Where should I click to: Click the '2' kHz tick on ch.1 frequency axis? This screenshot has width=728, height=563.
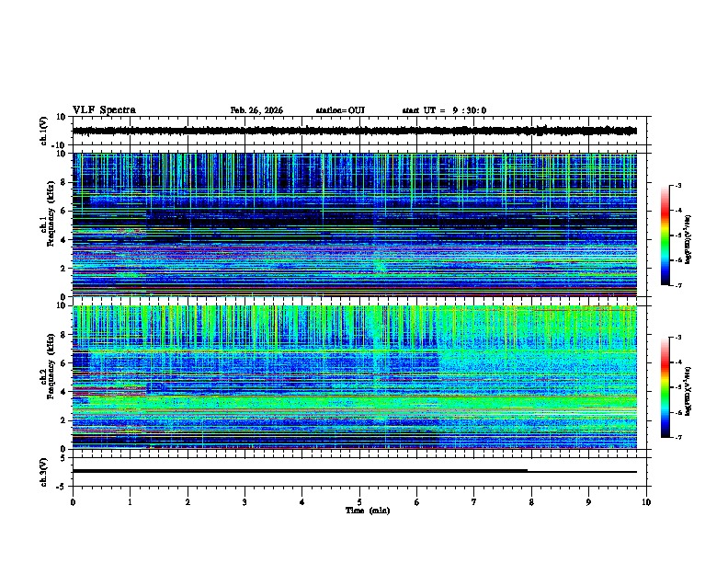(x=63, y=268)
